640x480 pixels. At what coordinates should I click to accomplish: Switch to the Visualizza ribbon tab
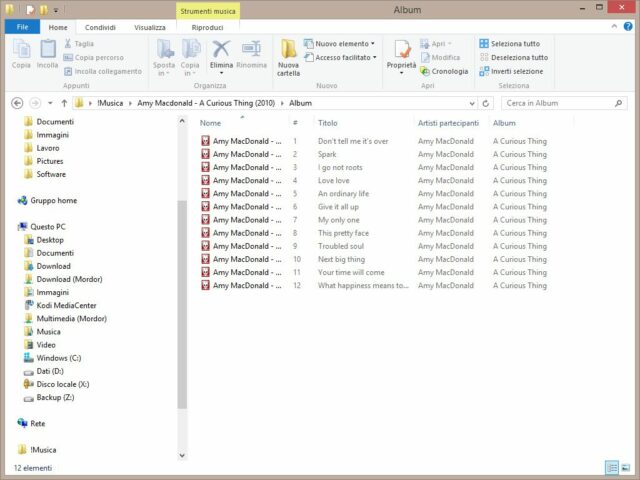150,27
